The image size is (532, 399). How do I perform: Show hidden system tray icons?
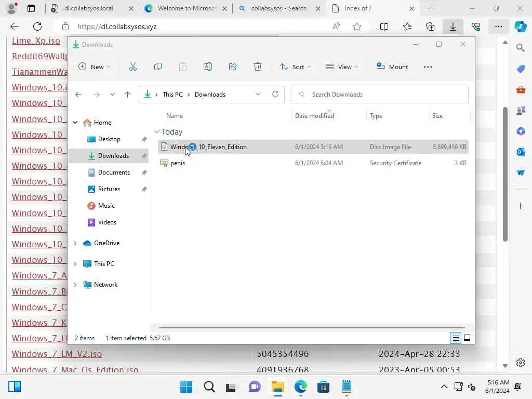[x=444, y=387]
